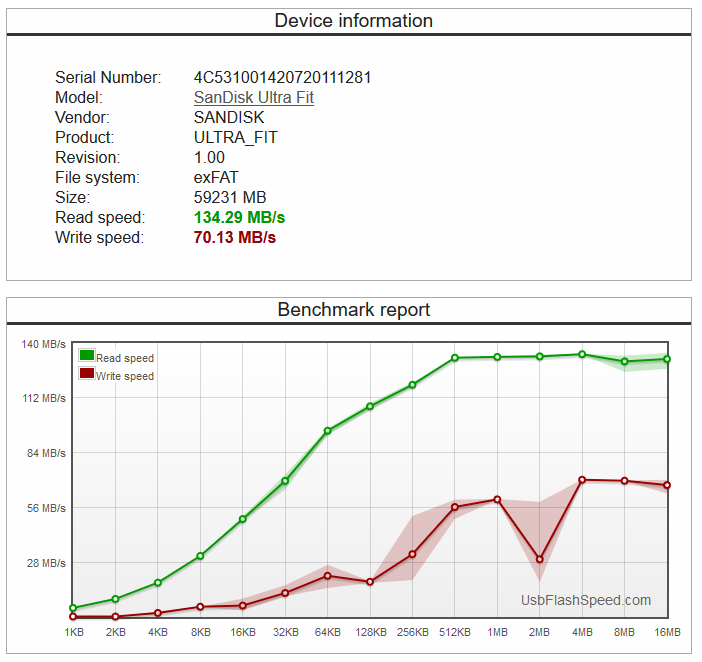Screen dimensions: 702x662
Task: Click the dark red Write speed legend swatch
Action: 87,373
